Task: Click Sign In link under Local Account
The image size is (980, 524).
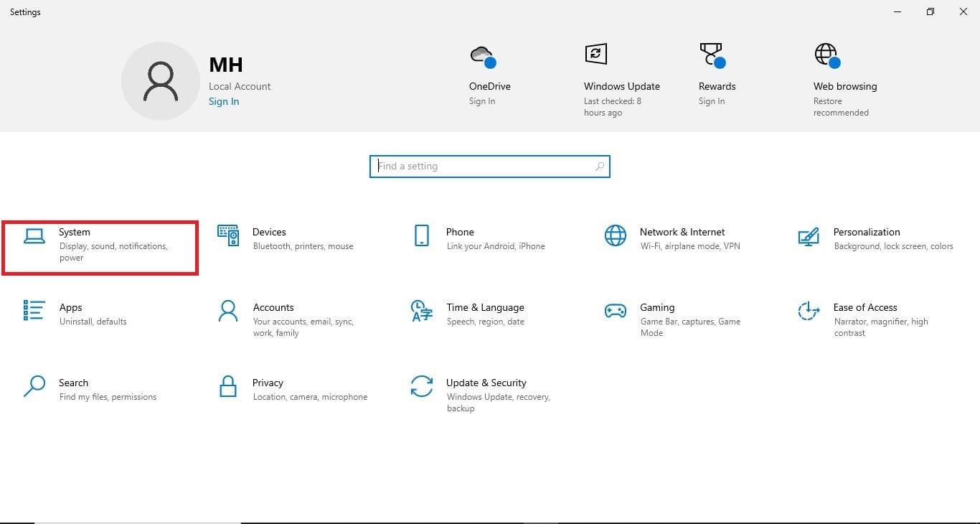Action: pos(224,102)
